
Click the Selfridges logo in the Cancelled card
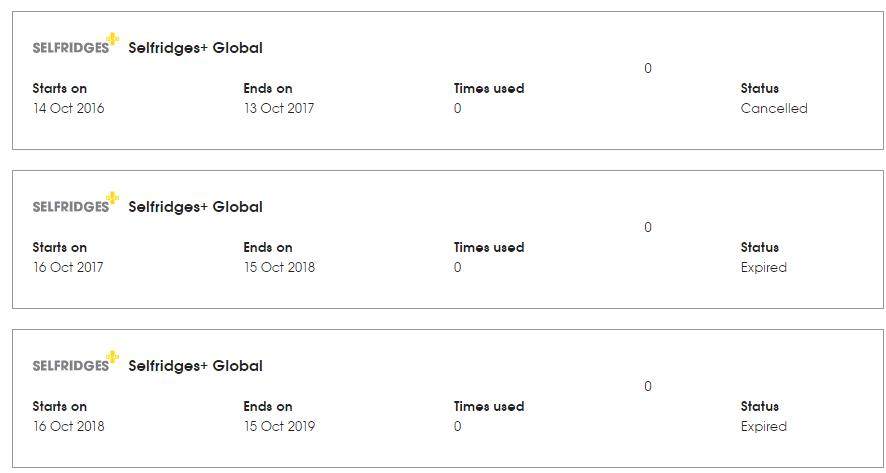pos(76,44)
